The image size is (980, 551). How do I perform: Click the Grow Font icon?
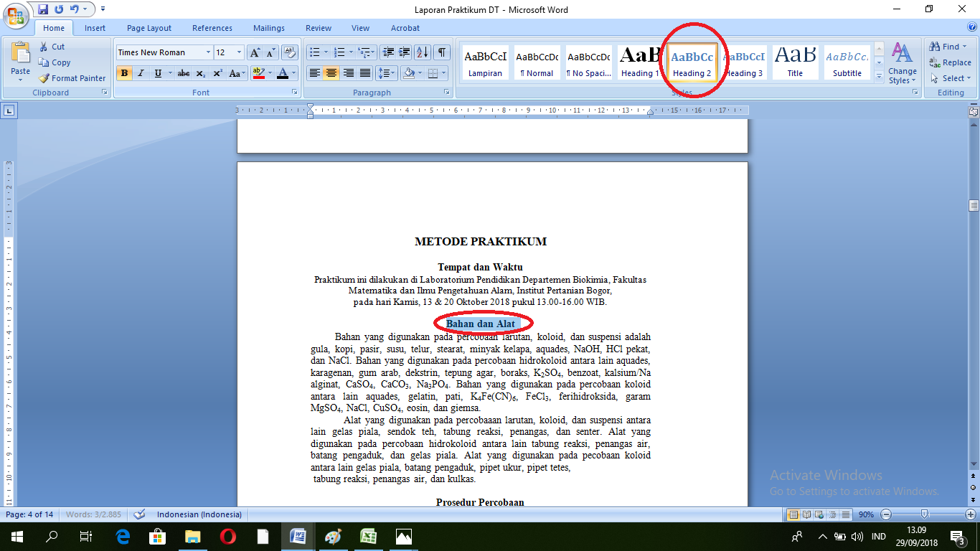(x=255, y=52)
